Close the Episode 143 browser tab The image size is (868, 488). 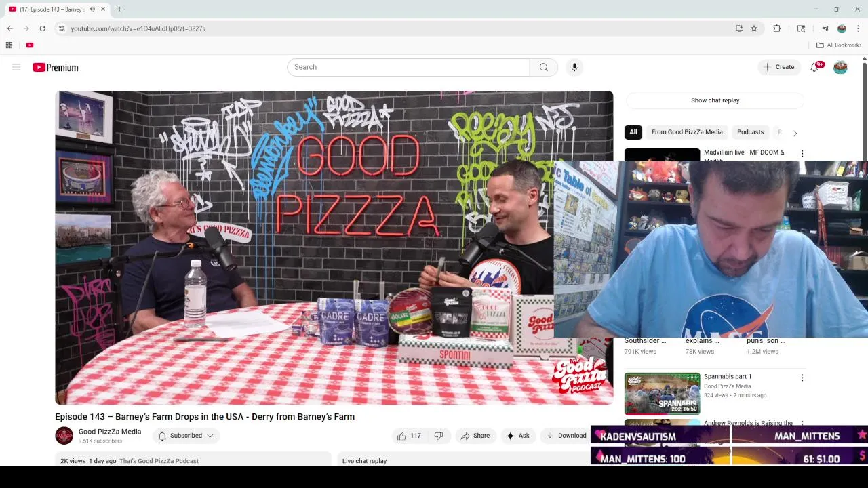103,9
